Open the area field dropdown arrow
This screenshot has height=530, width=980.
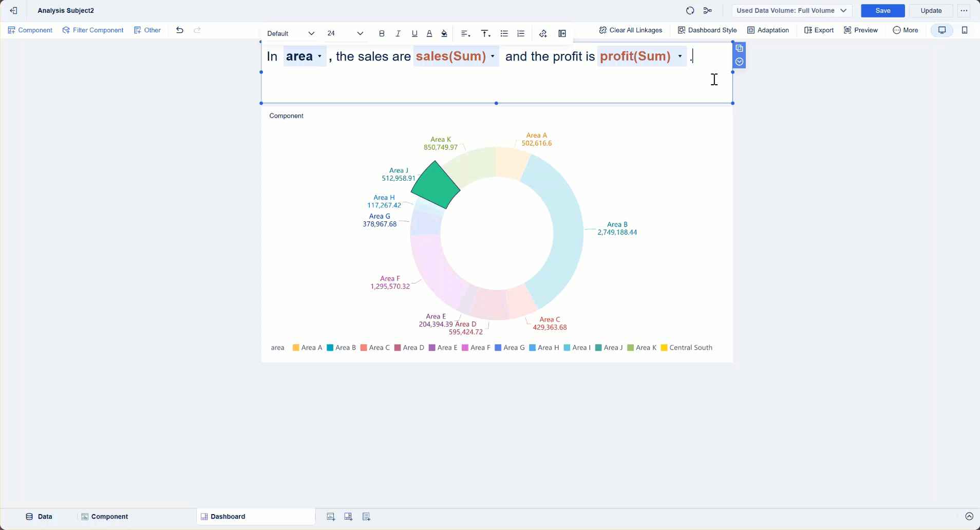tap(319, 56)
